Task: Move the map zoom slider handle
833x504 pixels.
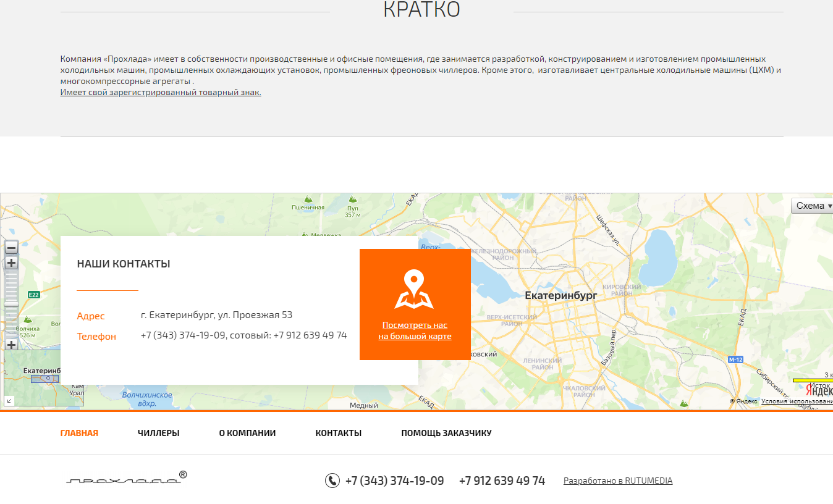Action: click(x=11, y=304)
